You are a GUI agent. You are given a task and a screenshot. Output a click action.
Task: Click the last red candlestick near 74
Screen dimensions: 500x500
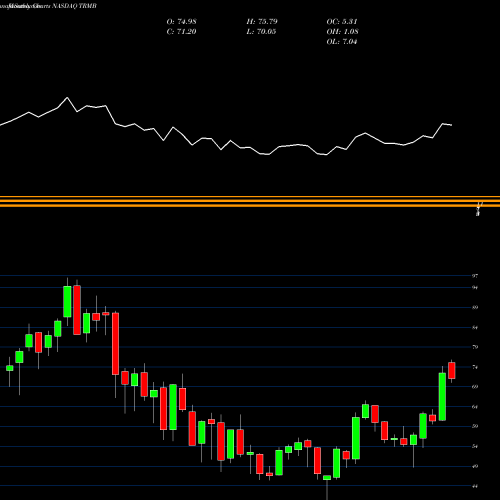(452, 370)
